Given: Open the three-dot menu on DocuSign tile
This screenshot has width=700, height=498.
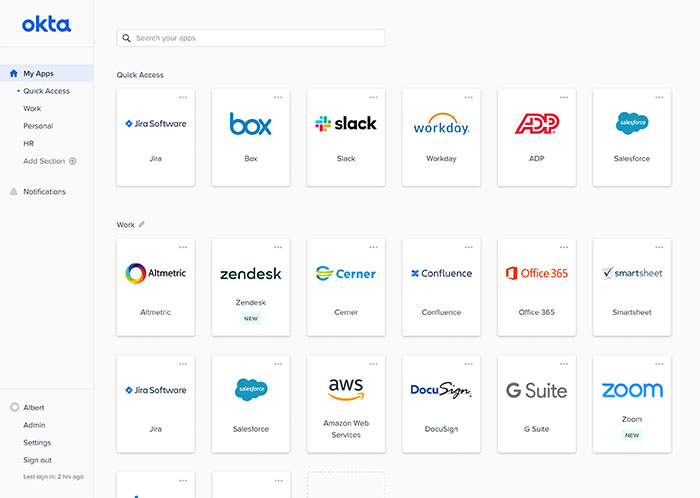Looking at the screenshot, I should tap(468, 364).
